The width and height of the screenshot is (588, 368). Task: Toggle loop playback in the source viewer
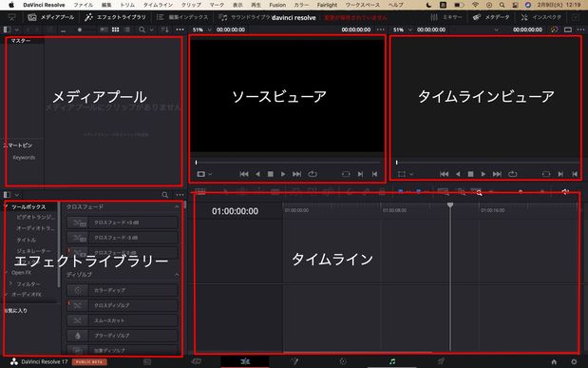click(x=313, y=174)
